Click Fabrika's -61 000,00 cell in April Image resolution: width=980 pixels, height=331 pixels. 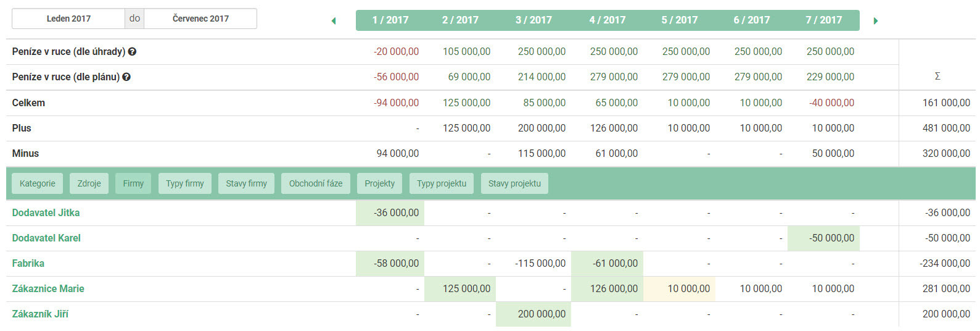pos(614,263)
